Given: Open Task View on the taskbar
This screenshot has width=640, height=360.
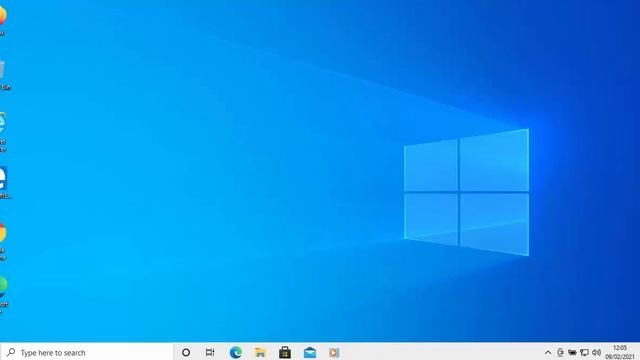Looking at the screenshot, I should click(x=210, y=352).
